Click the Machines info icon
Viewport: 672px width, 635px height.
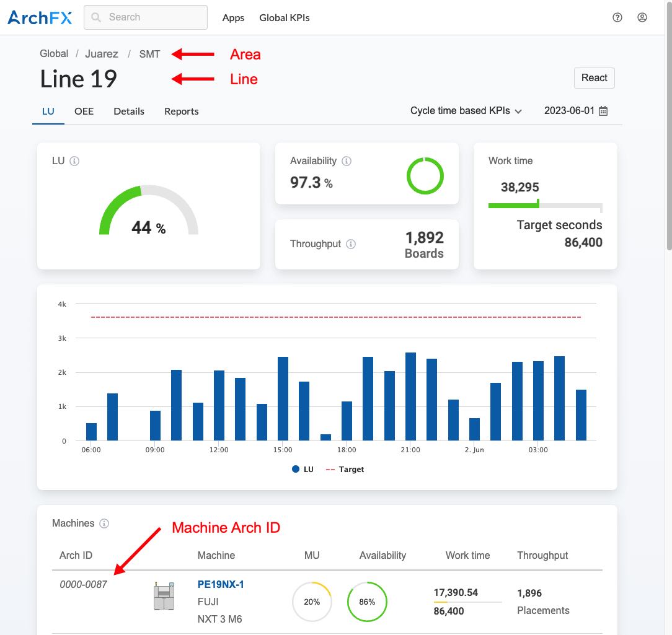[104, 523]
